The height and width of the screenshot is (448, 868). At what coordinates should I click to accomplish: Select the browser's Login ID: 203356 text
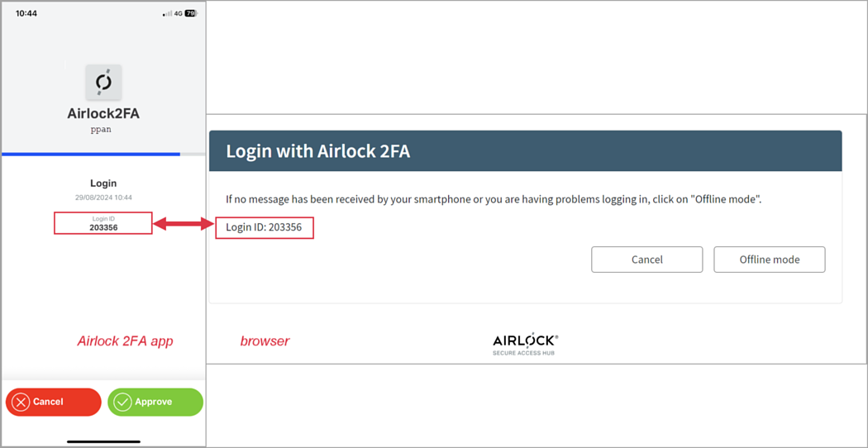264,226
